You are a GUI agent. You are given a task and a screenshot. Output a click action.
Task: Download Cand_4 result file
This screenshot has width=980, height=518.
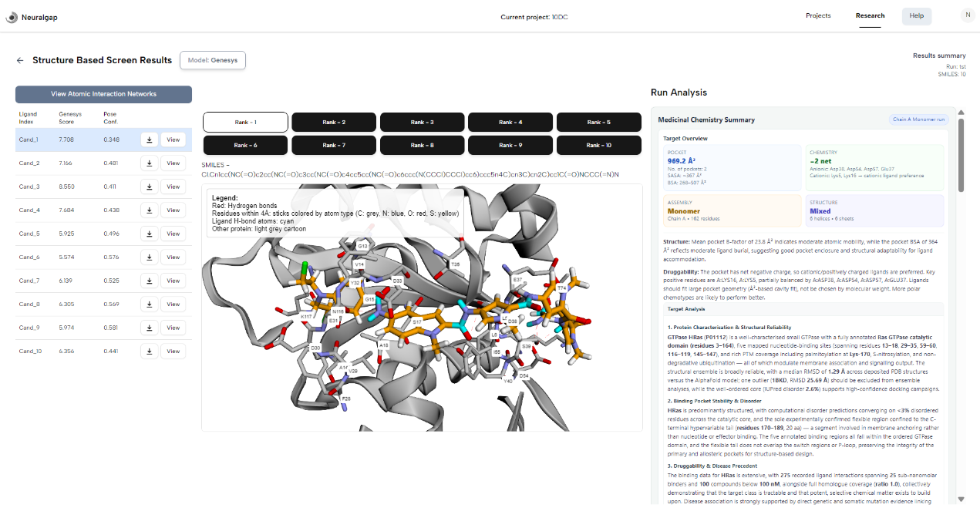click(x=150, y=210)
